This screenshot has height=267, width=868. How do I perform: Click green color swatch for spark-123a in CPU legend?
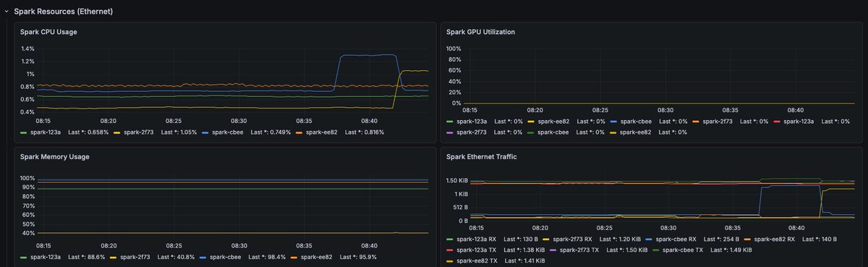point(24,132)
